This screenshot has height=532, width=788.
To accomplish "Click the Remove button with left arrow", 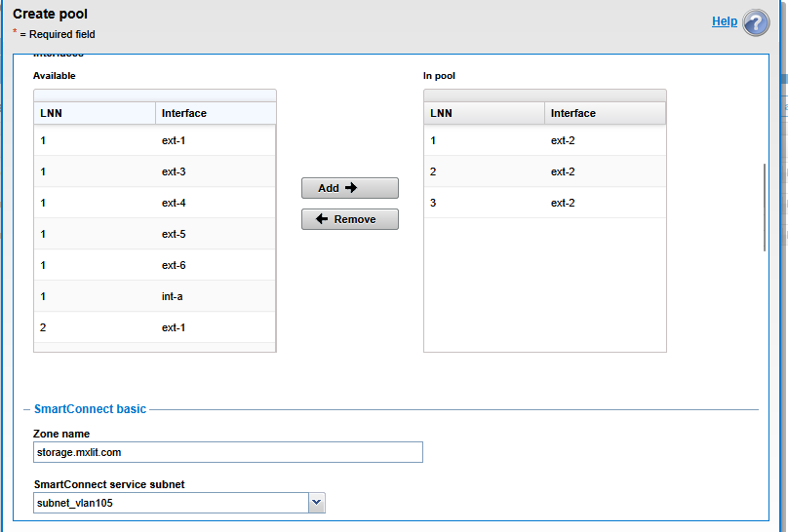I will (349, 219).
